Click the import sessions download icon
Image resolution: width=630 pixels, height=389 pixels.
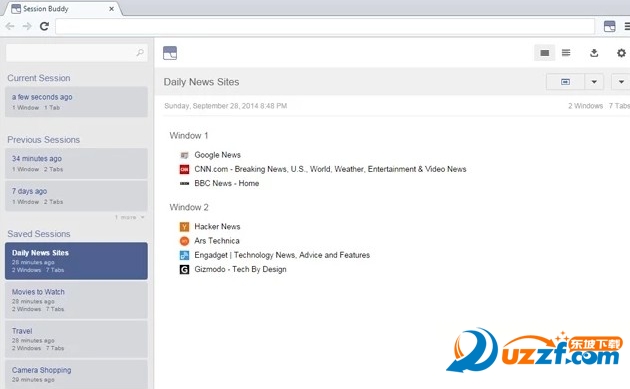pos(594,53)
